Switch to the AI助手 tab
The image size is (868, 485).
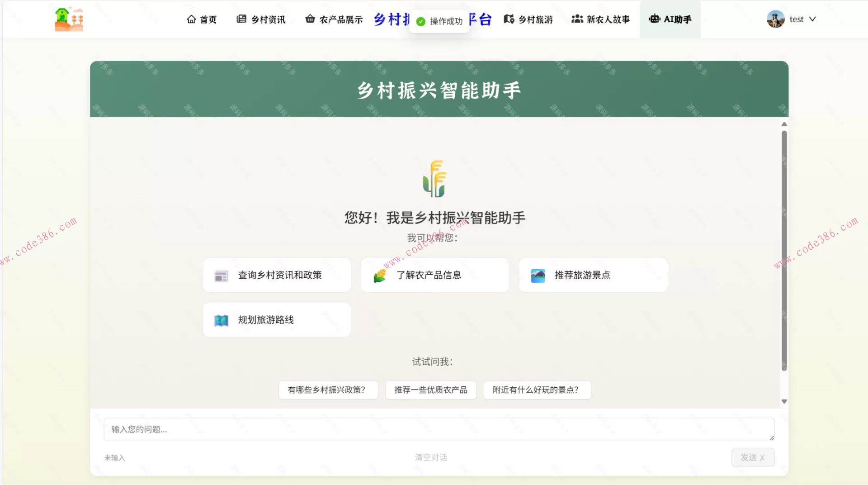[670, 19]
